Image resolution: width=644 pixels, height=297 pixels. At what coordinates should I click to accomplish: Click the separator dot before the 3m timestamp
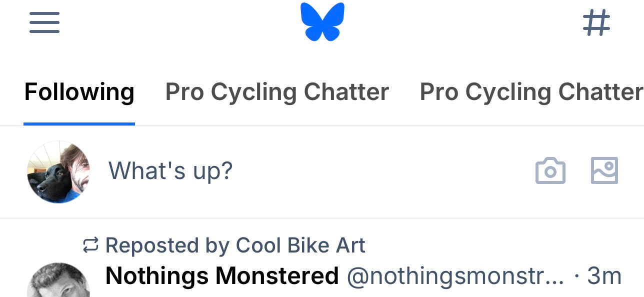577,276
